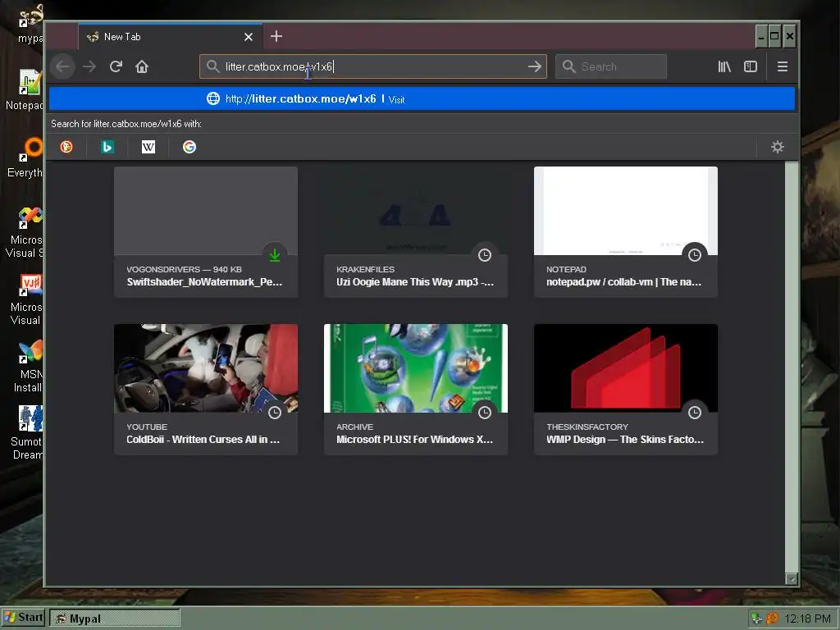The image size is (840, 630).
Task: Click the scrollbar down arrow
Action: [x=792, y=579]
